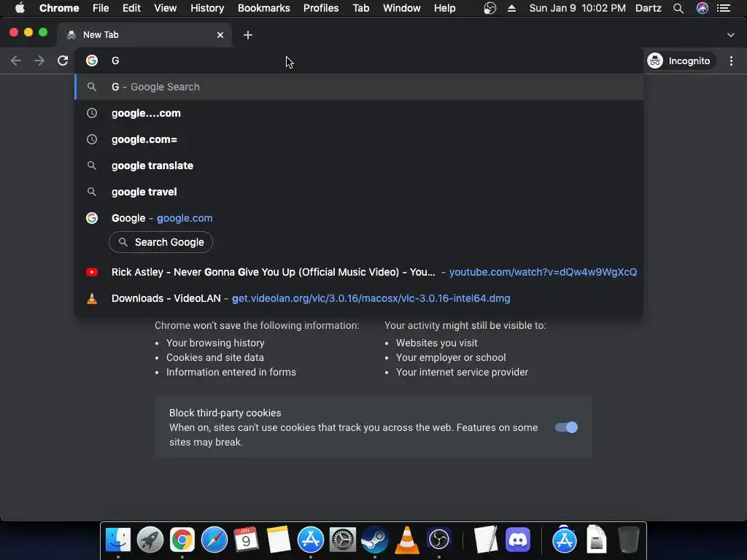Reload the page with the refresh icon

pyautogui.click(x=63, y=61)
